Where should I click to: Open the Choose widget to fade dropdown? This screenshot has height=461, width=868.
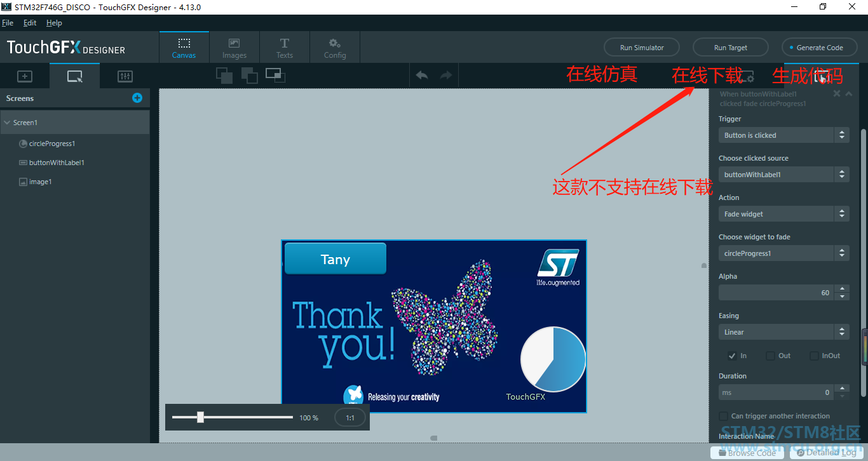click(784, 253)
